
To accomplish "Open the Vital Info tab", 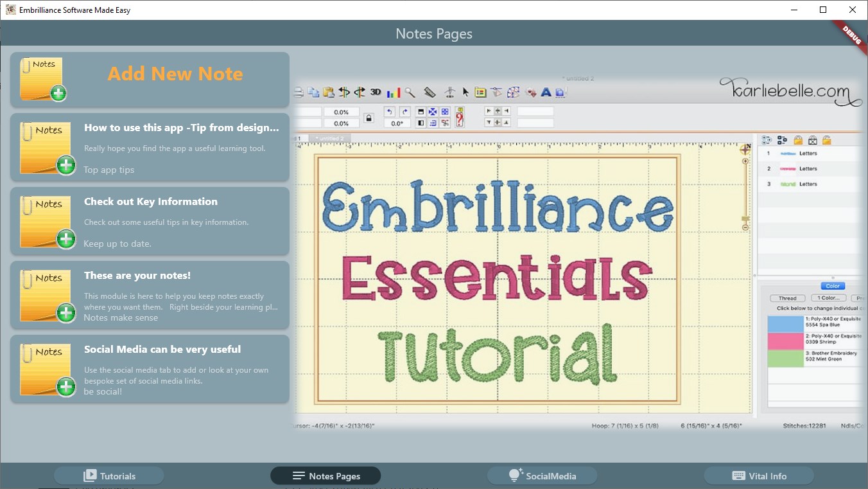I will click(x=759, y=476).
